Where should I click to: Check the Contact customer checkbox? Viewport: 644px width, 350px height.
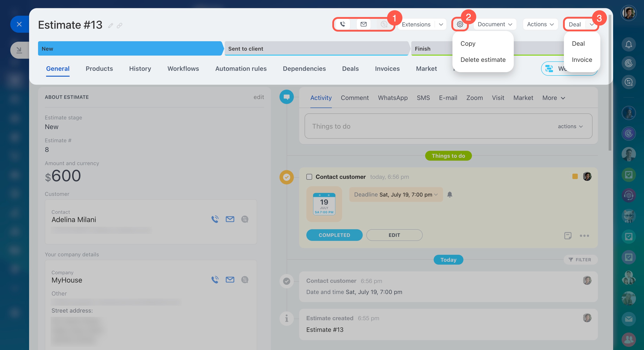coord(309,177)
